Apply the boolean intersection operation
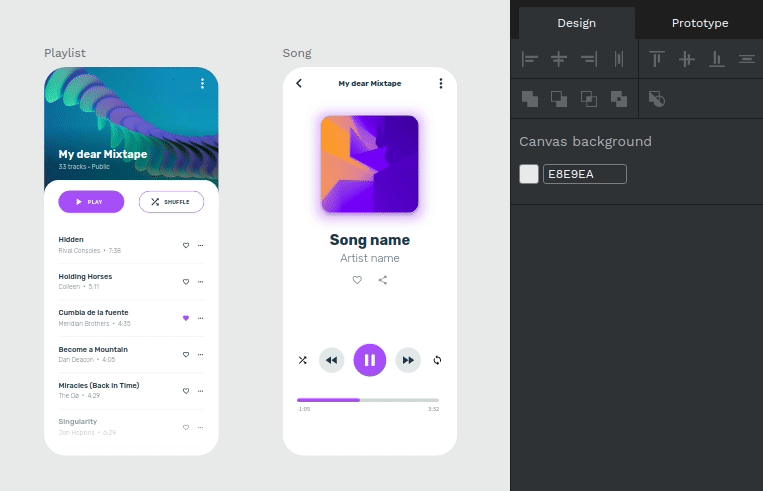This screenshot has height=491, width=763. click(x=589, y=98)
